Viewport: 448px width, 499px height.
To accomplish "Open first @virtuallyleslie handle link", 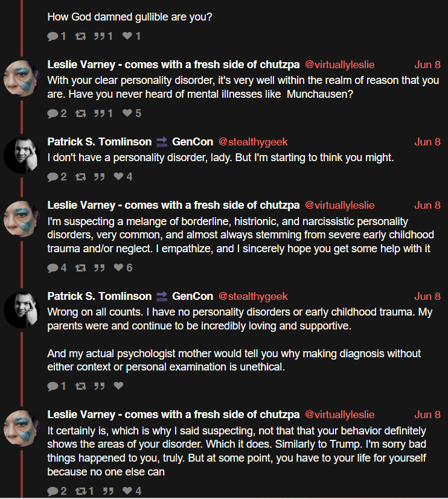I will point(339,65).
